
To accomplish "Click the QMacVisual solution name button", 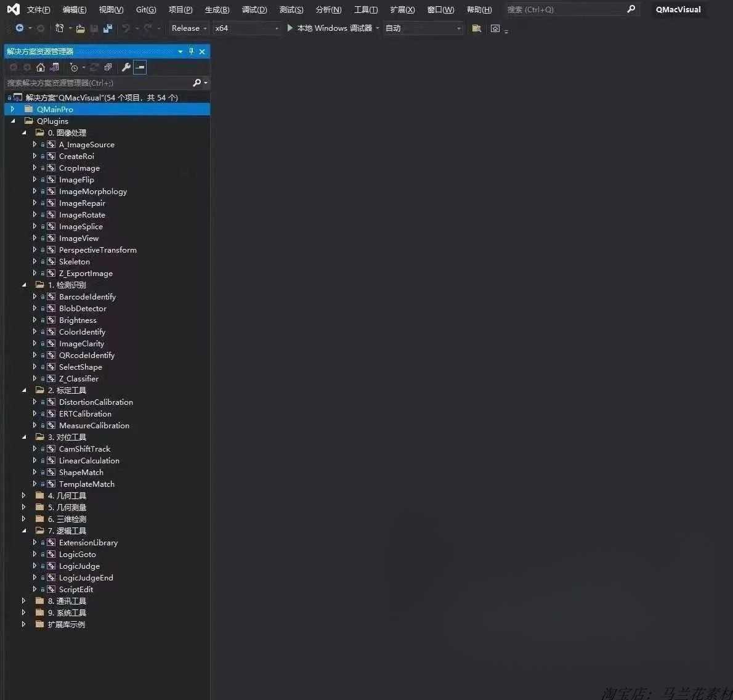I will pyautogui.click(x=678, y=9).
